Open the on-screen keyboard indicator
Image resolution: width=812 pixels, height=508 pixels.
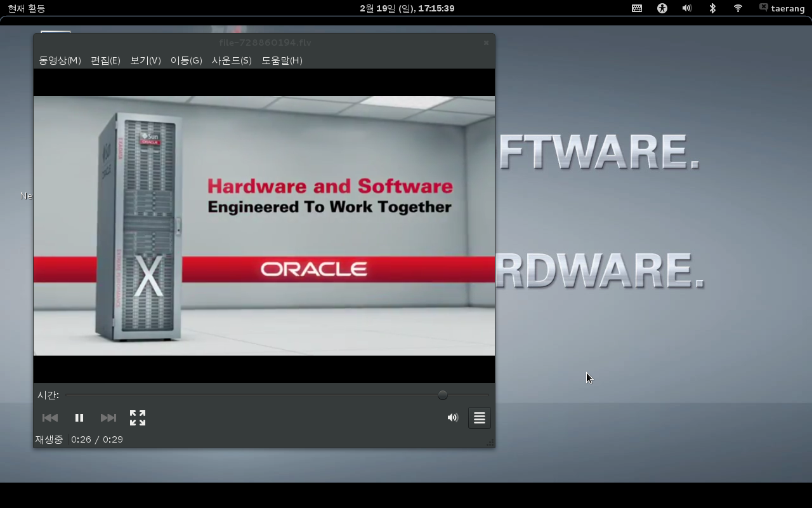(637, 8)
